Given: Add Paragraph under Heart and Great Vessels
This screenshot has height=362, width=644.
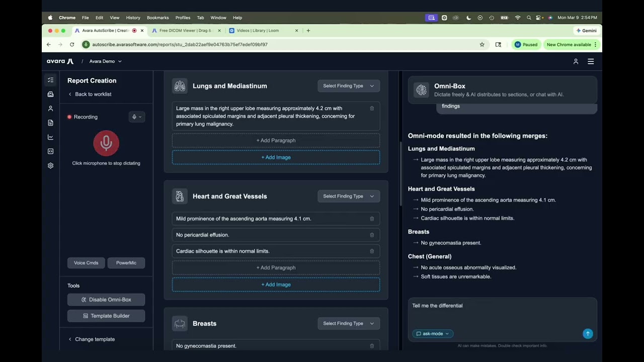Looking at the screenshot, I should tap(276, 267).
